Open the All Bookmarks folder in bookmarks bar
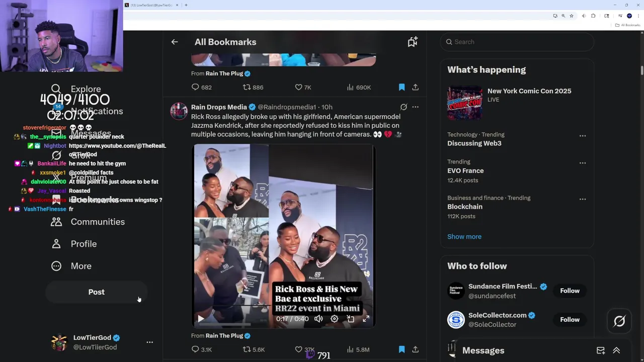644x362 pixels. pos(627,25)
